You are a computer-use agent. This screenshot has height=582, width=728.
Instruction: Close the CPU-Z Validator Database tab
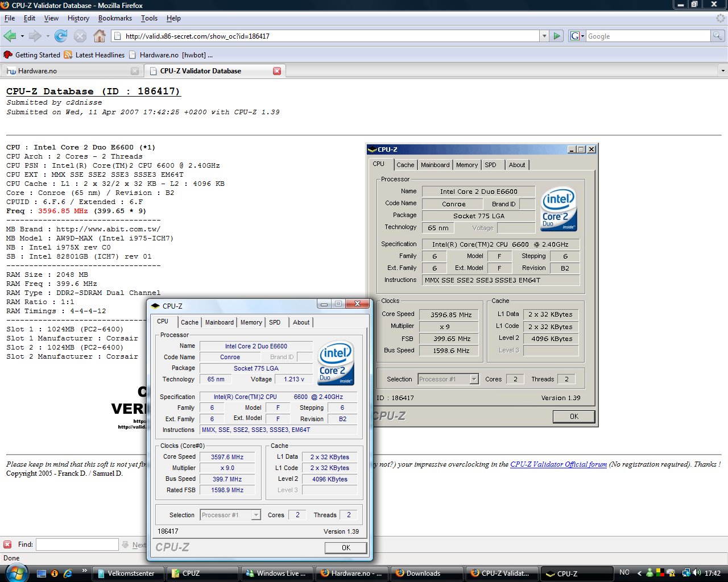coord(277,71)
